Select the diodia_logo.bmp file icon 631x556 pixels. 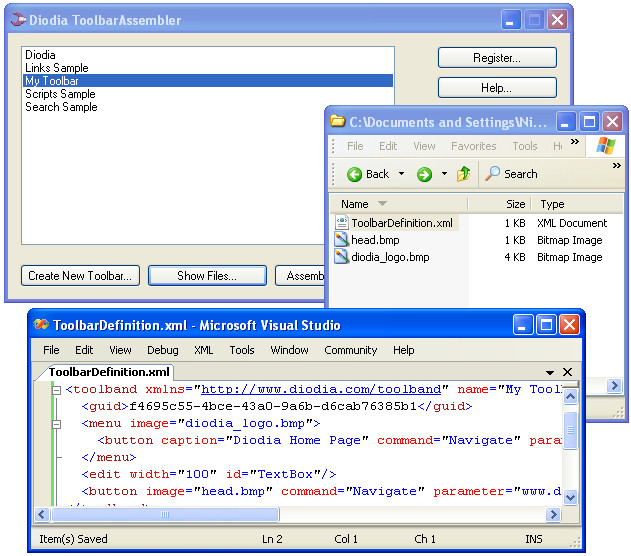point(342,257)
